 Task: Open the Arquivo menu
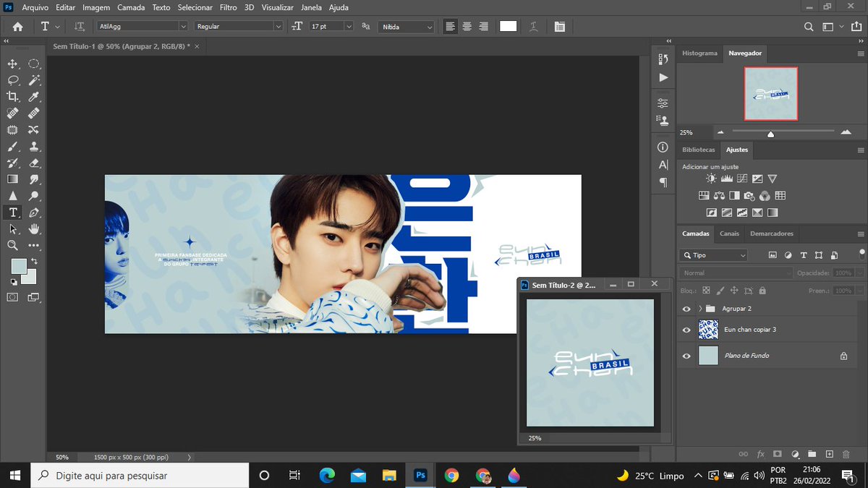pos(36,7)
